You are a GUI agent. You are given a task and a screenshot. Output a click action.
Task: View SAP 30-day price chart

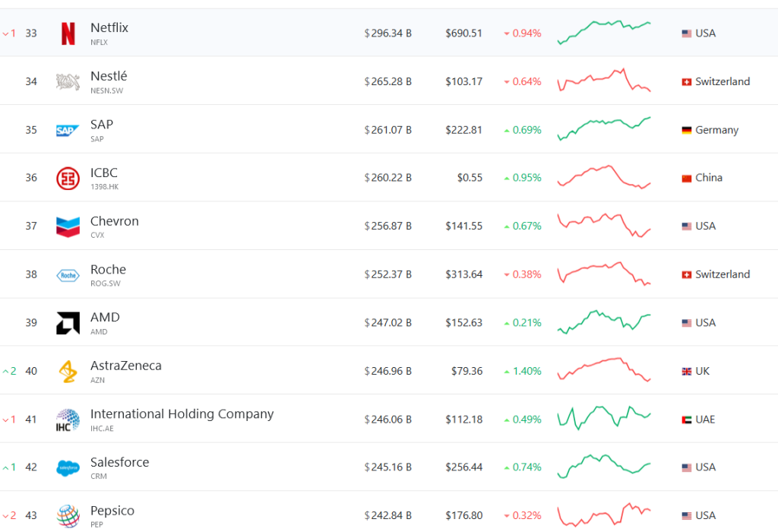point(604,129)
